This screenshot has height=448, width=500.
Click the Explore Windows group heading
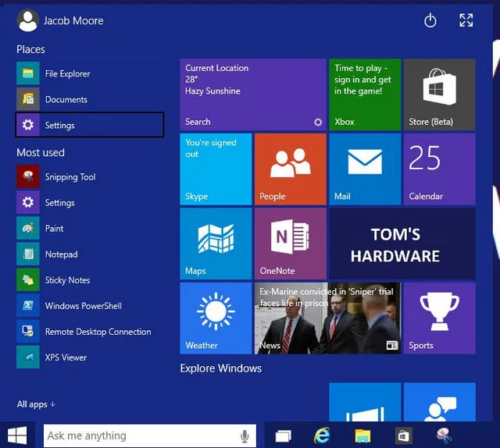point(220,368)
